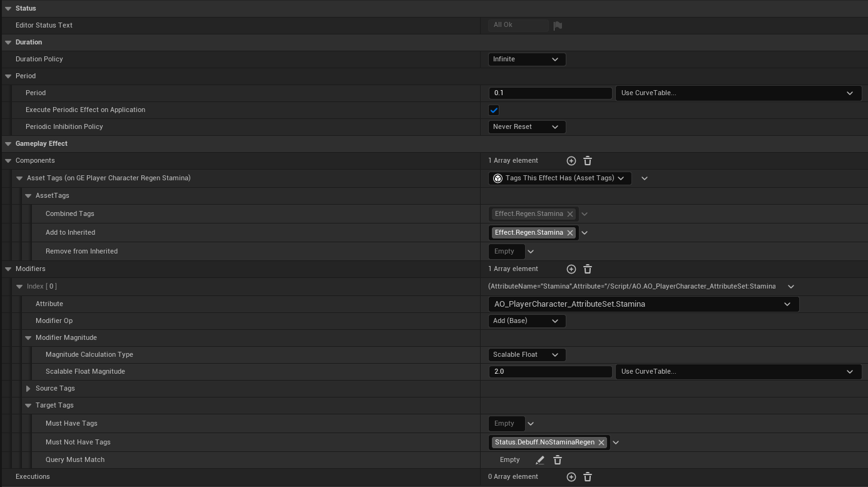Click the Period value field 0.1

pos(550,93)
